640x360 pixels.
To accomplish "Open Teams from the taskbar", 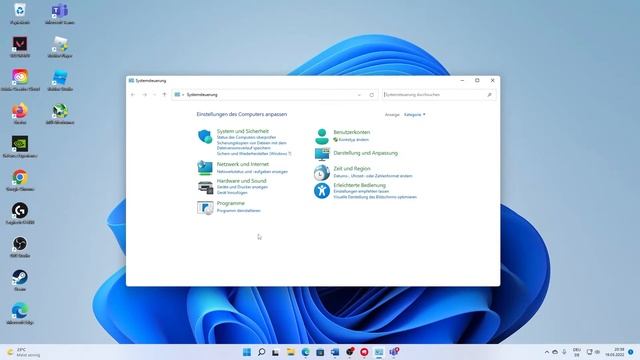I will 393,352.
